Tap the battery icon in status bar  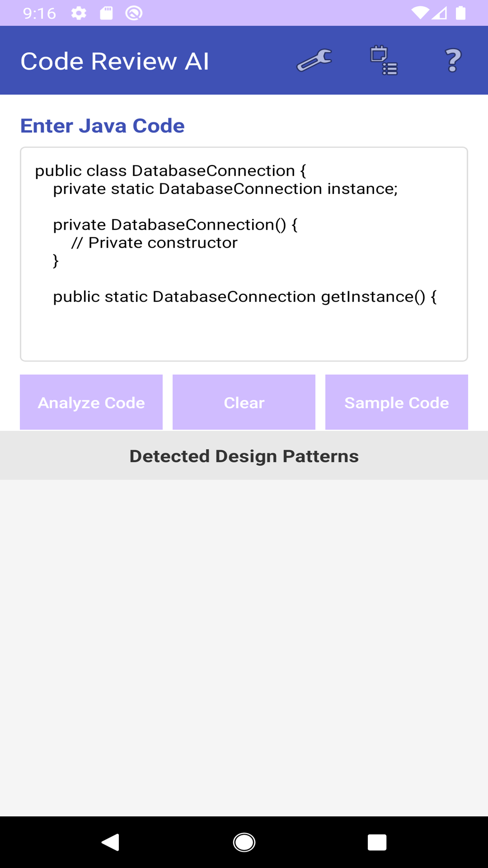[460, 13]
